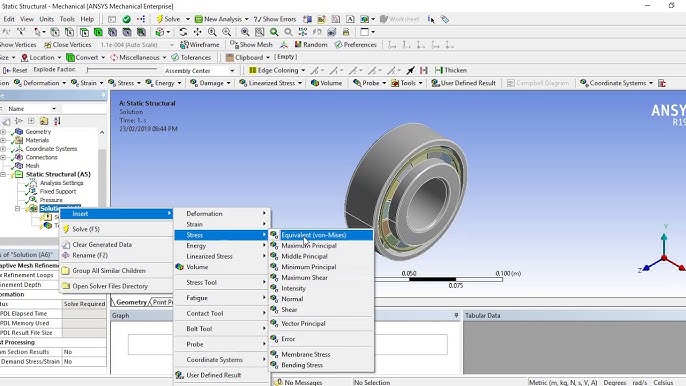Click the Random colors button

click(311, 45)
